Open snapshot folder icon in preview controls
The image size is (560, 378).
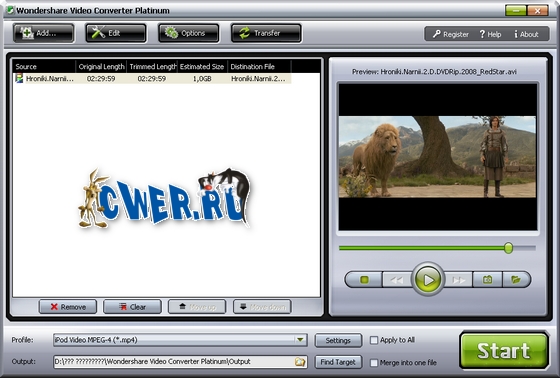tap(516, 280)
